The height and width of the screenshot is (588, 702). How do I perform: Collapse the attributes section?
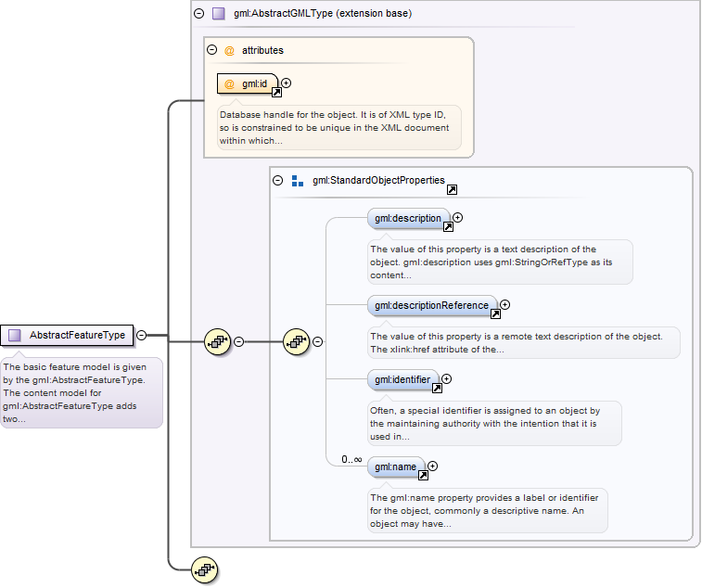(x=212, y=50)
